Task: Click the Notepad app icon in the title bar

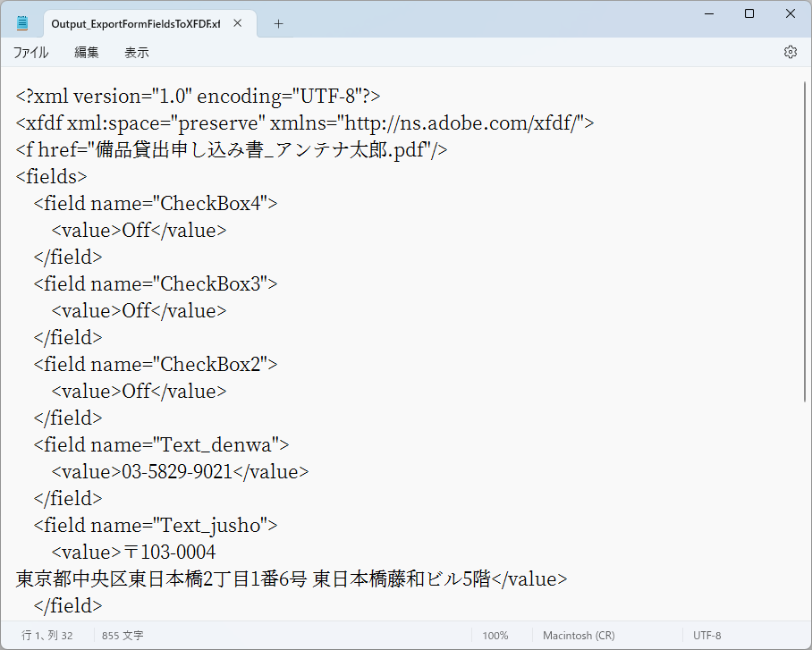Action: 22,21
